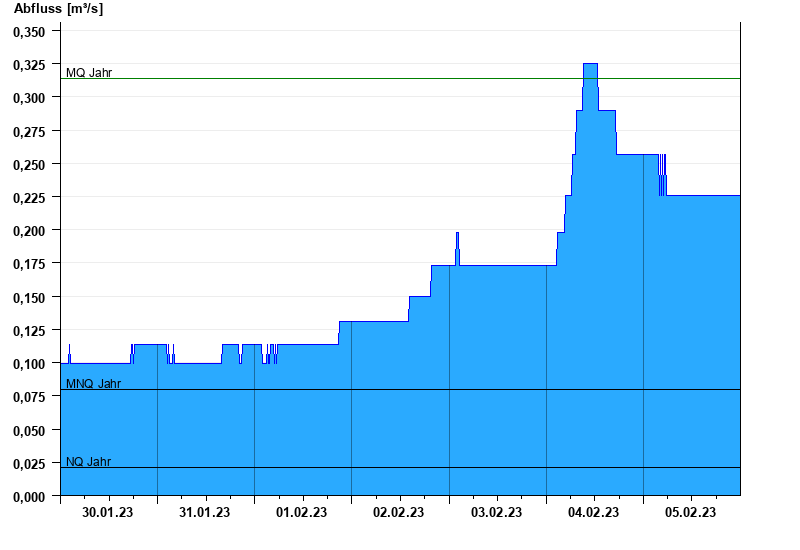Select the 31.01.23 date on the x-axis
800x550 pixels.
coord(205,513)
